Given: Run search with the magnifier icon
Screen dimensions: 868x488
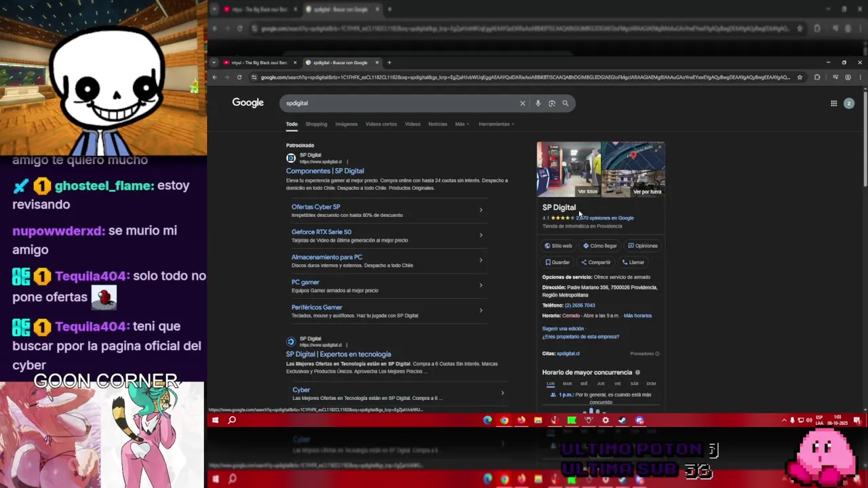Looking at the screenshot, I should coord(566,104).
